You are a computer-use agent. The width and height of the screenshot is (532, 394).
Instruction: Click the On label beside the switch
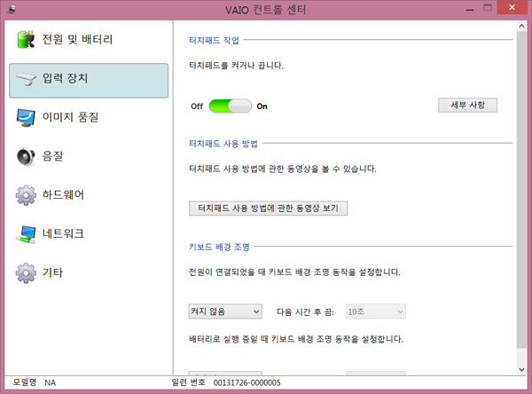[262, 106]
